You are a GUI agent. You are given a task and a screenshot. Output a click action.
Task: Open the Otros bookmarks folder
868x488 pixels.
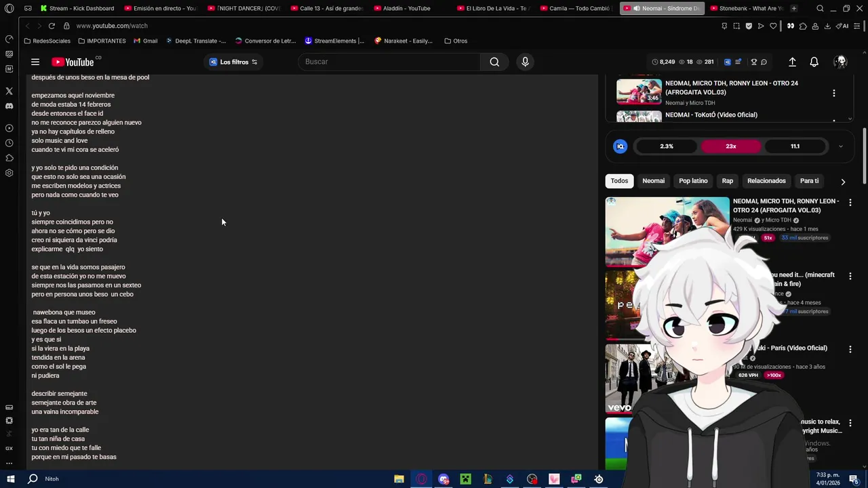point(456,41)
